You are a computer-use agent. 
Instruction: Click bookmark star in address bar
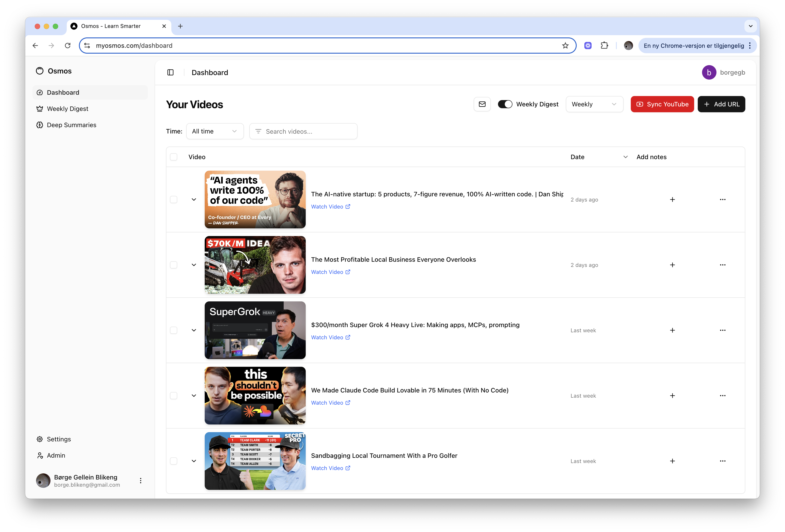tap(565, 46)
